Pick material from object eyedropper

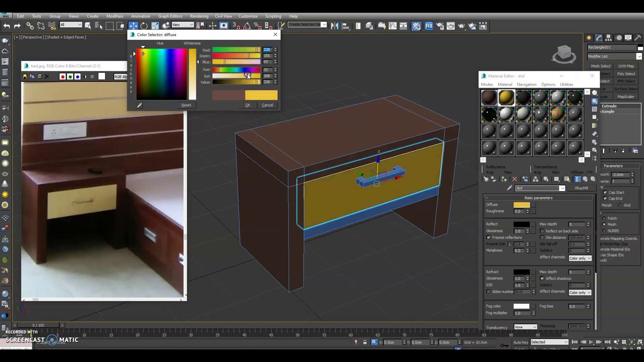tap(510, 188)
